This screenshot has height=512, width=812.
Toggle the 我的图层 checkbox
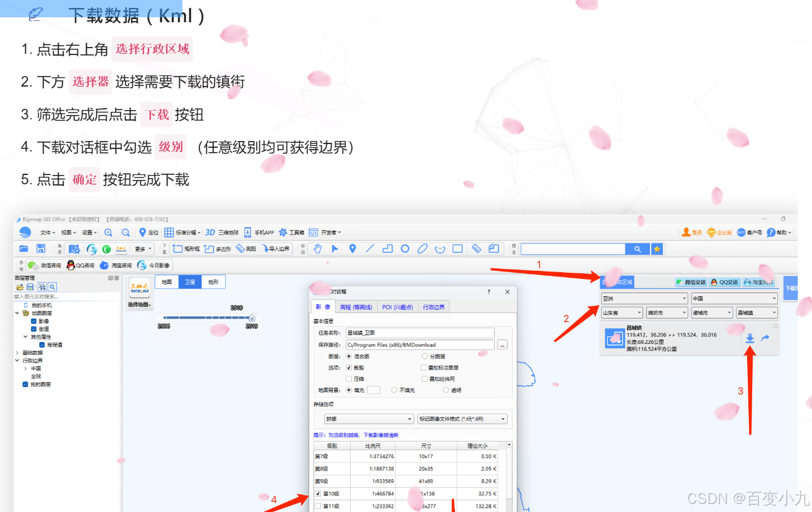25,384
